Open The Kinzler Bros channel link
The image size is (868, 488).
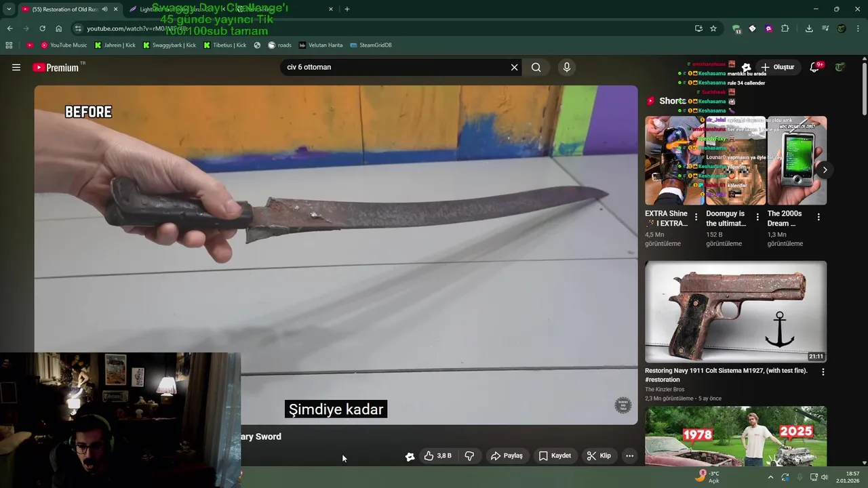pyautogui.click(x=665, y=390)
